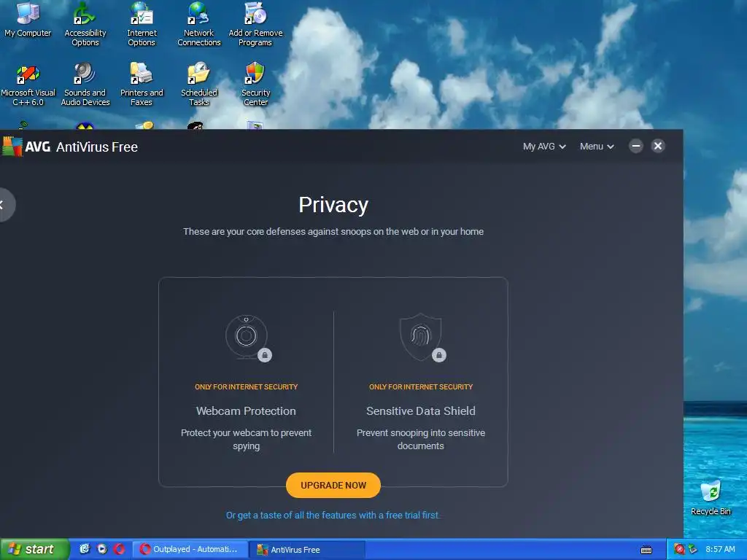
Task: Click the lock badge on shield icon
Action: click(x=439, y=355)
